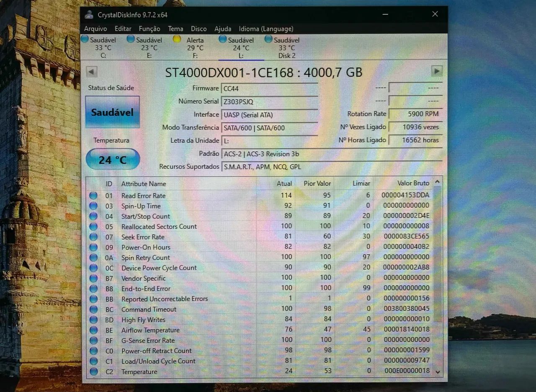
Task: Click status orb for Power-On Hours
Action: point(93,247)
